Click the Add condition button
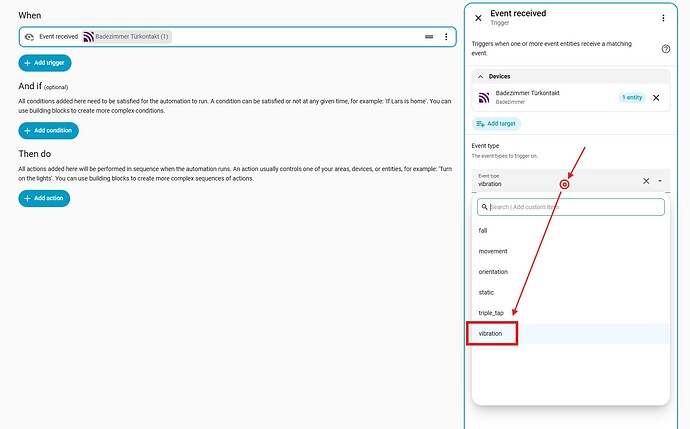The image size is (690, 429). coord(48,131)
